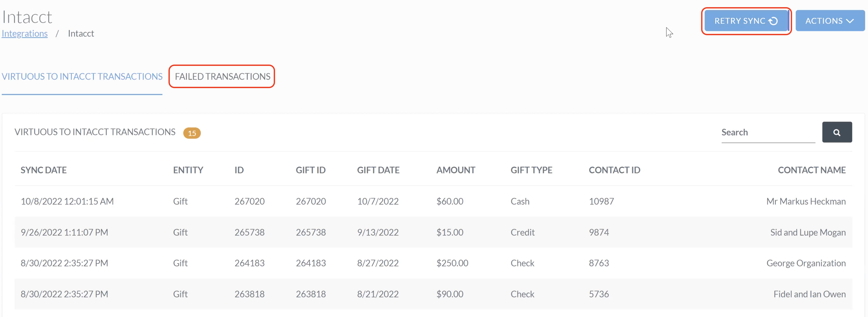Screen dimensions: 868x317
Task: Click gift date 8/21/2022
Action: tap(378, 294)
